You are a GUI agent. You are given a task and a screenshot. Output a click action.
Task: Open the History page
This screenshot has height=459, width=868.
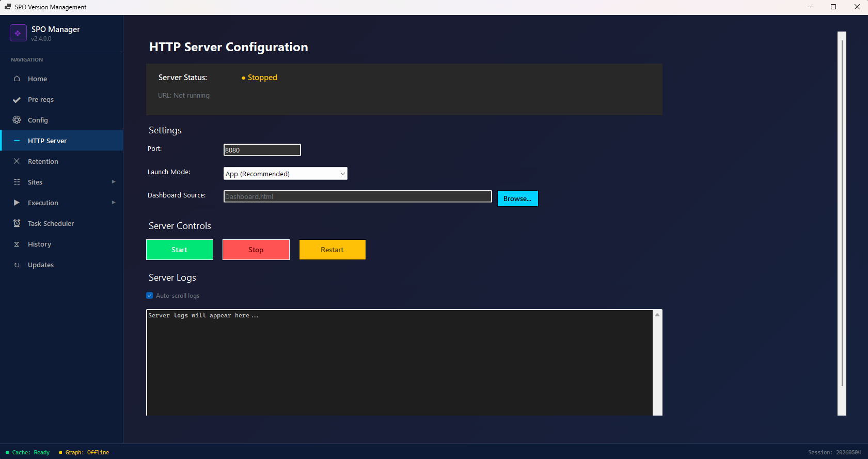coord(62,244)
